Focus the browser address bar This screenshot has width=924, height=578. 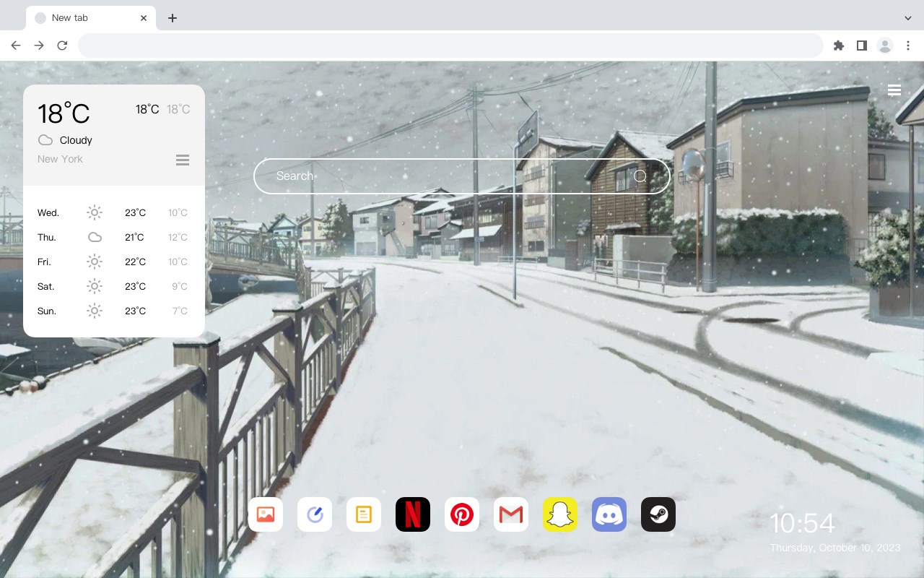tap(450, 46)
